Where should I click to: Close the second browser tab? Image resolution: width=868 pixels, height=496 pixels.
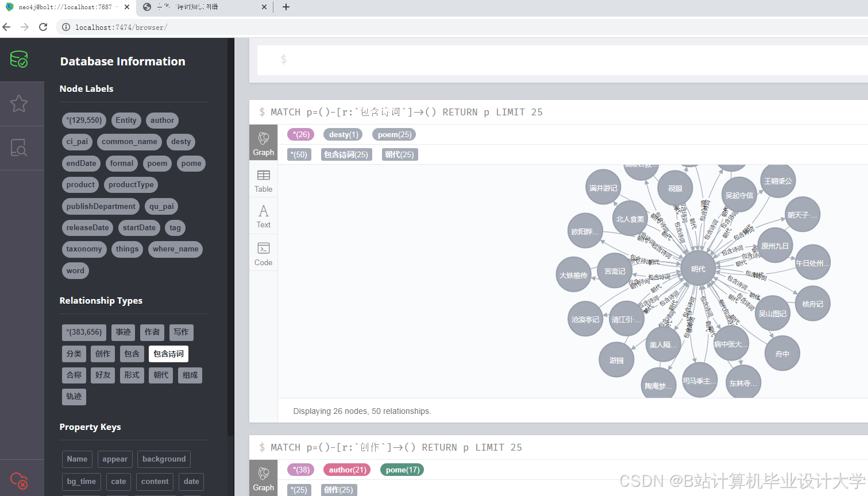click(264, 7)
